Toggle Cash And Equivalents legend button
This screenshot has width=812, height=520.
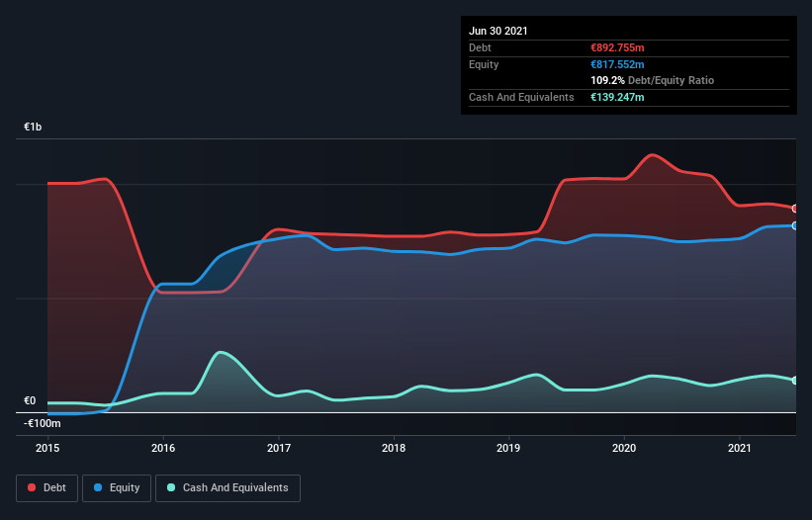click(x=227, y=488)
